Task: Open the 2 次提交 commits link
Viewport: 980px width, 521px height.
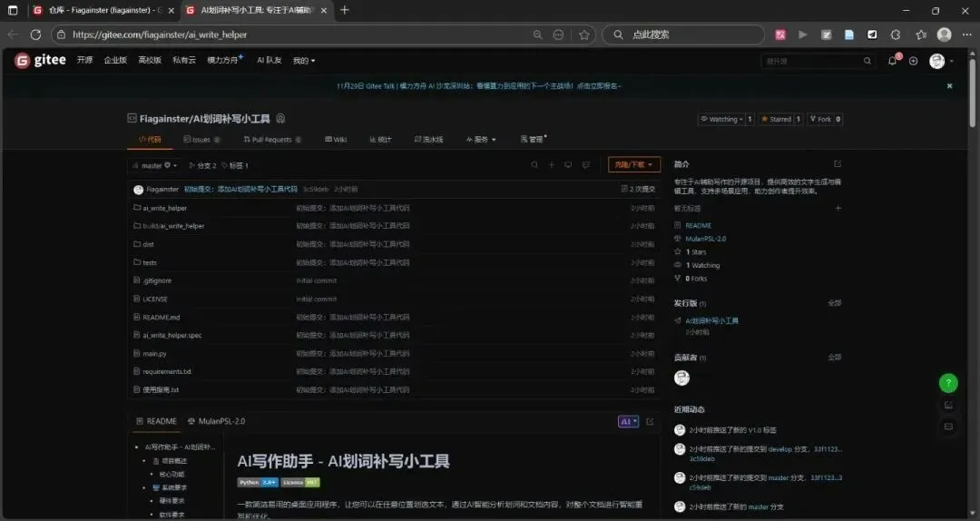Action: click(x=638, y=189)
